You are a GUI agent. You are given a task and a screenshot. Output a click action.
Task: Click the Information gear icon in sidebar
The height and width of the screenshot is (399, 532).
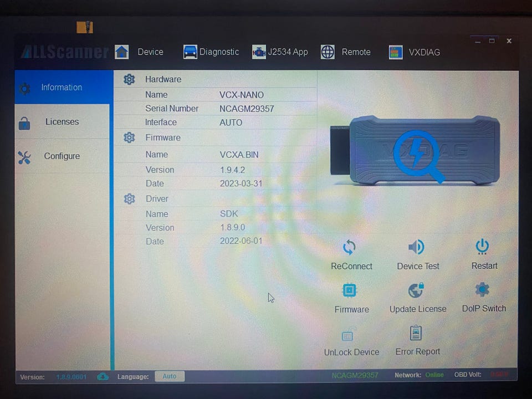[x=24, y=89]
